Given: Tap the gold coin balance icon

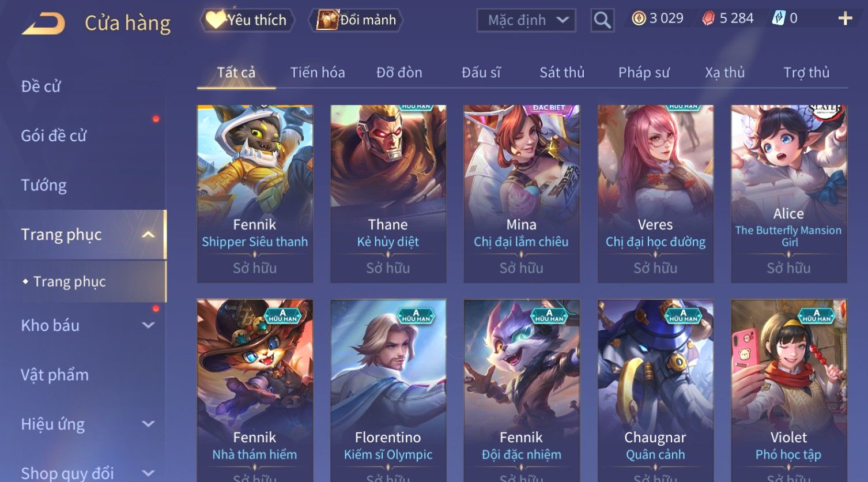Looking at the screenshot, I should coord(639,19).
